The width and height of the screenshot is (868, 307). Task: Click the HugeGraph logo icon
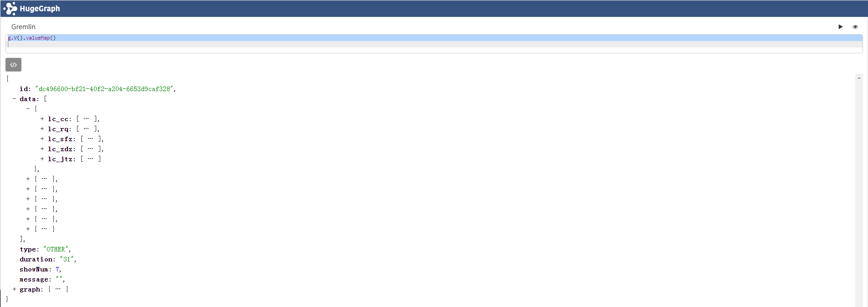[10, 9]
